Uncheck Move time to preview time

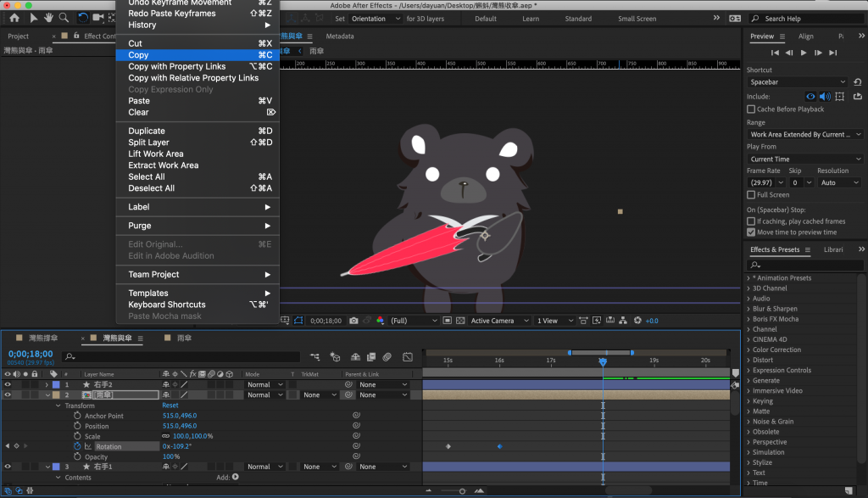point(751,232)
